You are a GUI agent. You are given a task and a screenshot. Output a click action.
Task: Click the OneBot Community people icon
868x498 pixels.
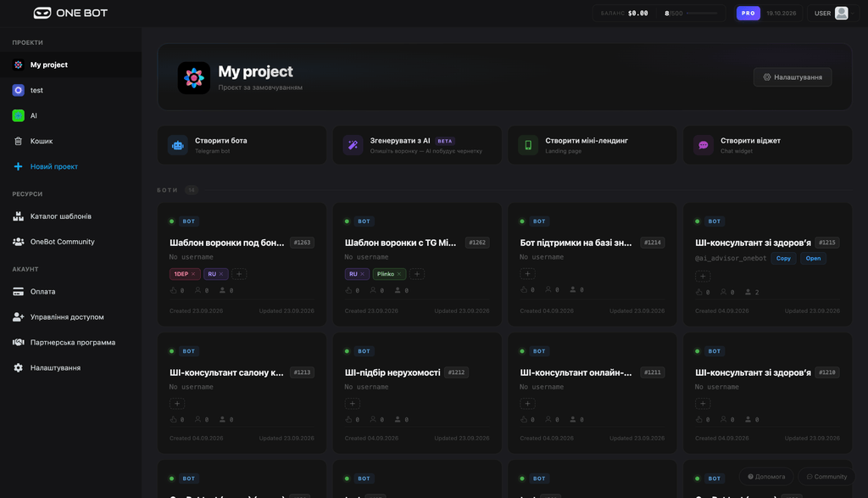pyautogui.click(x=19, y=242)
